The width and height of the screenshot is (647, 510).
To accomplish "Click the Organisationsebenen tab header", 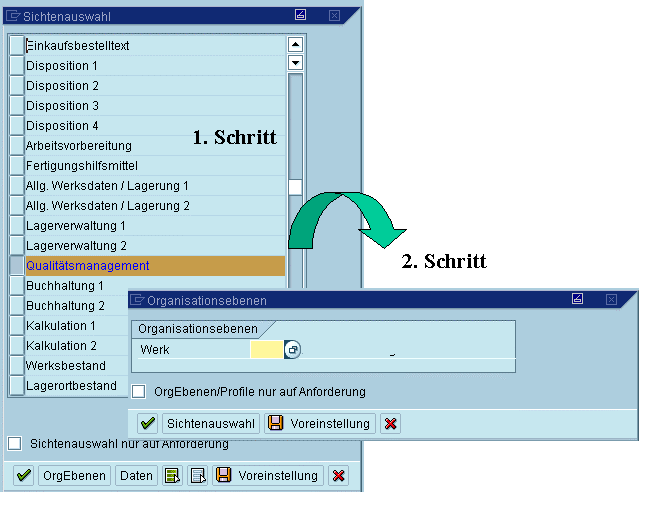I will pos(198,329).
